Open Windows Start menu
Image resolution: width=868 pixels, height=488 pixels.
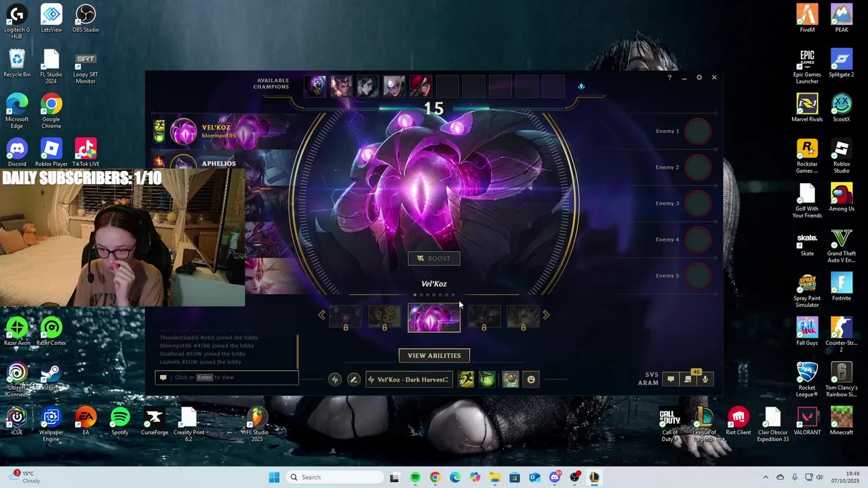point(274,477)
